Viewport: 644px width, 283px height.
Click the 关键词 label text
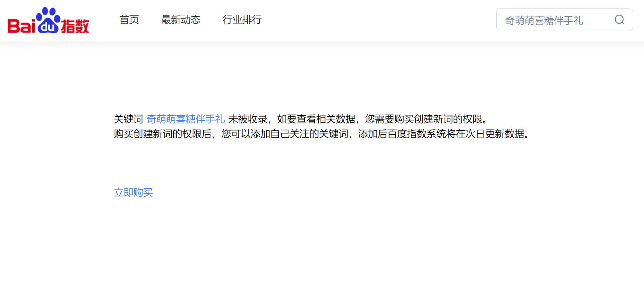pyautogui.click(x=128, y=119)
